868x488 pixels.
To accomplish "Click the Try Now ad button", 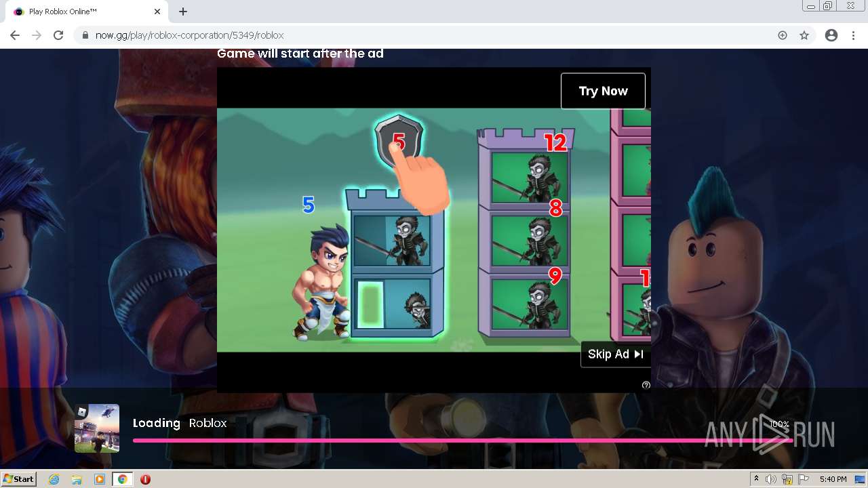I will tap(603, 91).
